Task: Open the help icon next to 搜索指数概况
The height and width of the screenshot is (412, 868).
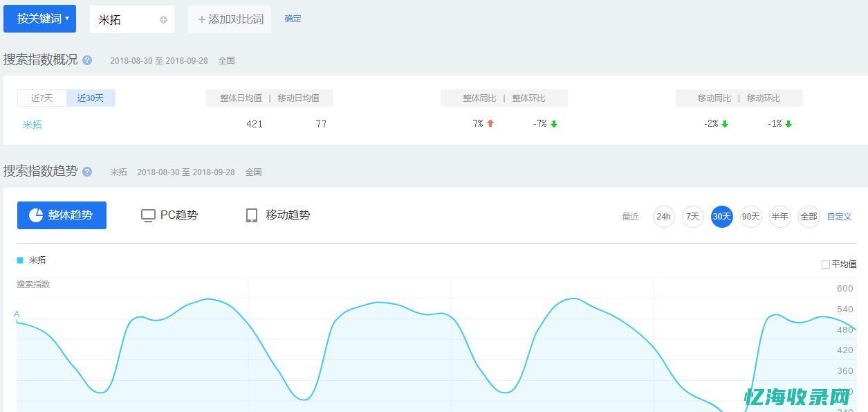Action: pos(86,60)
